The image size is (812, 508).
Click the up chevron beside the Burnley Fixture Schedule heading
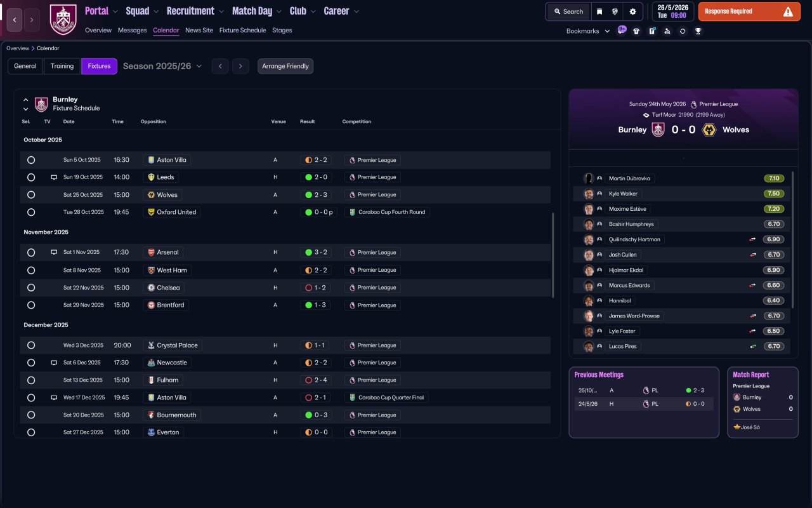(26, 100)
